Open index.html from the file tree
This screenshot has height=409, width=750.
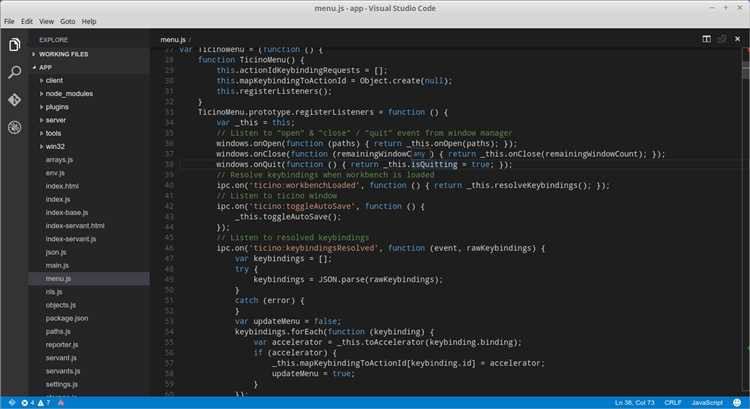tap(62, 186)
